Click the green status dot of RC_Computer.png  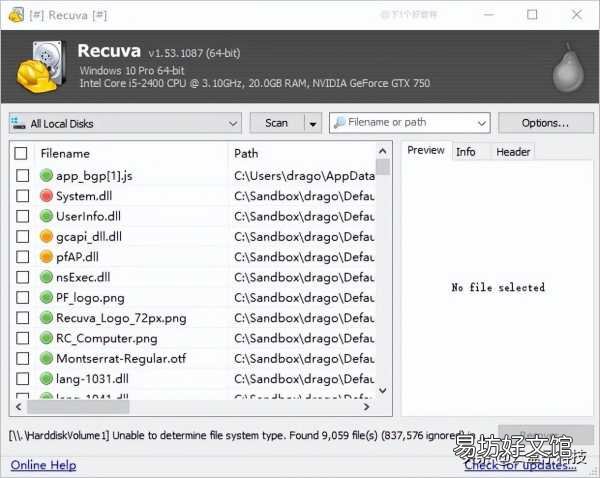click(46, 338)
